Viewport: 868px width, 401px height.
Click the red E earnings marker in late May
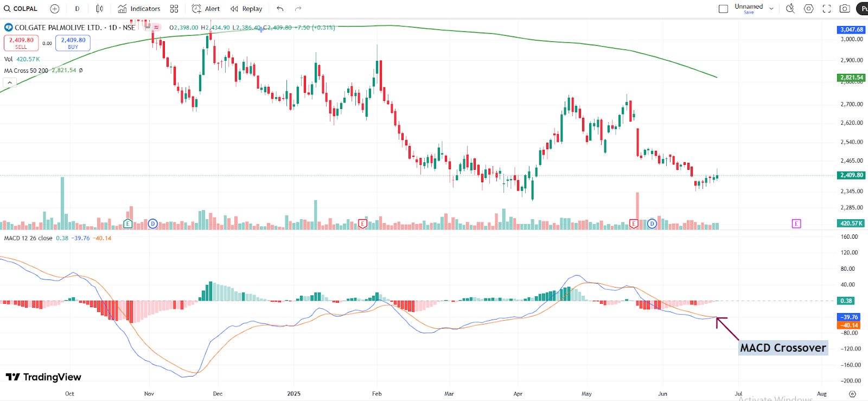point(633,224)
